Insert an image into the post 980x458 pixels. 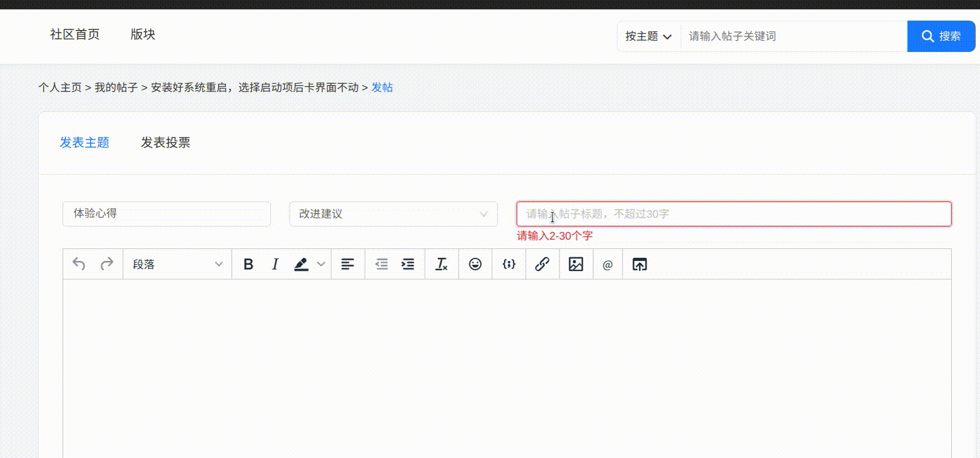(576, 264)
